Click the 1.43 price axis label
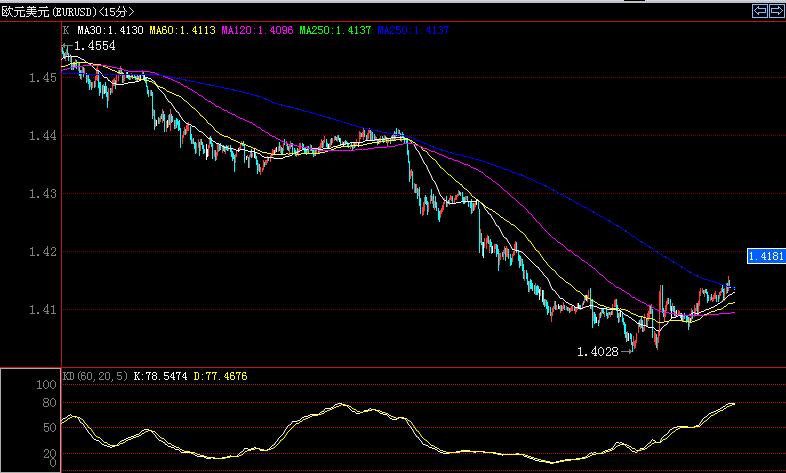Screen dimensions: 786x473 (43, 193)
